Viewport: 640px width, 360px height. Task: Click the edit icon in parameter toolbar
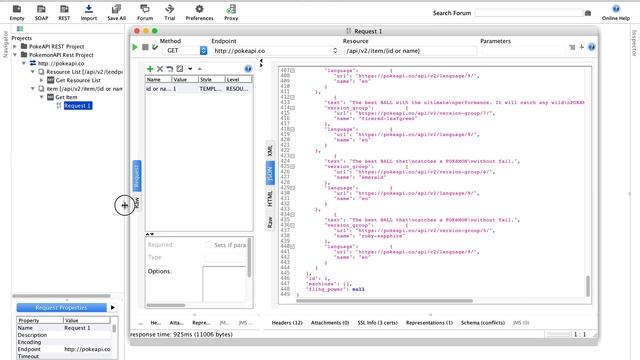point(180,69)
